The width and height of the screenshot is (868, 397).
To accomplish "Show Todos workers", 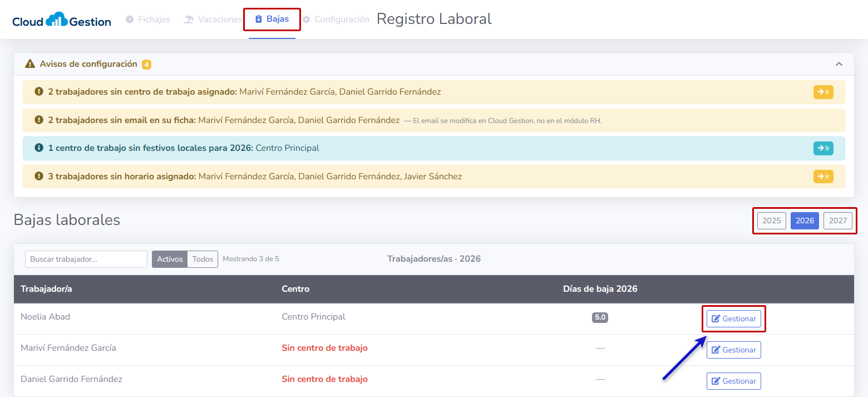I will (203, 259).
